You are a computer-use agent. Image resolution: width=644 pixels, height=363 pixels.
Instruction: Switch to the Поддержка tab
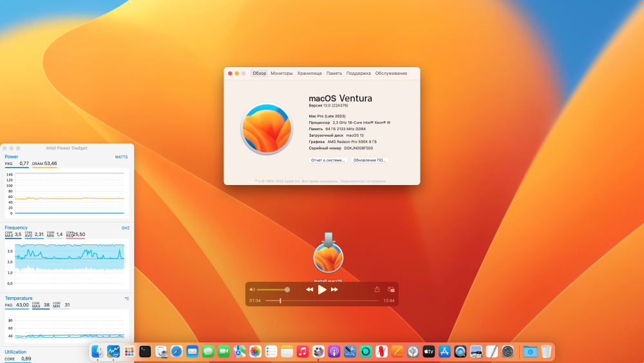tap(358, 73)
